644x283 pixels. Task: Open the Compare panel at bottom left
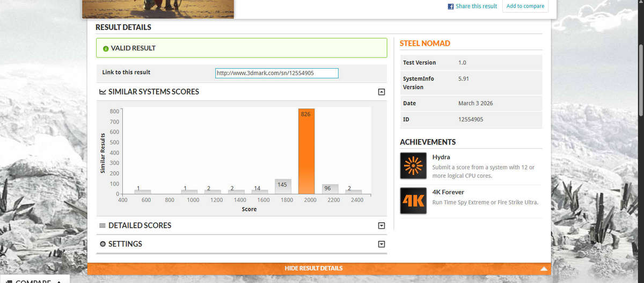point(35,280)
